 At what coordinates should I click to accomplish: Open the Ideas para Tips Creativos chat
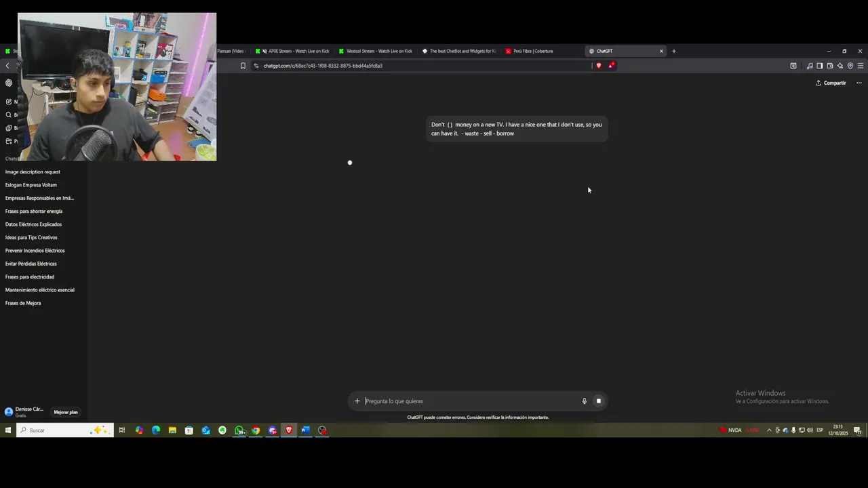[31, 238]
